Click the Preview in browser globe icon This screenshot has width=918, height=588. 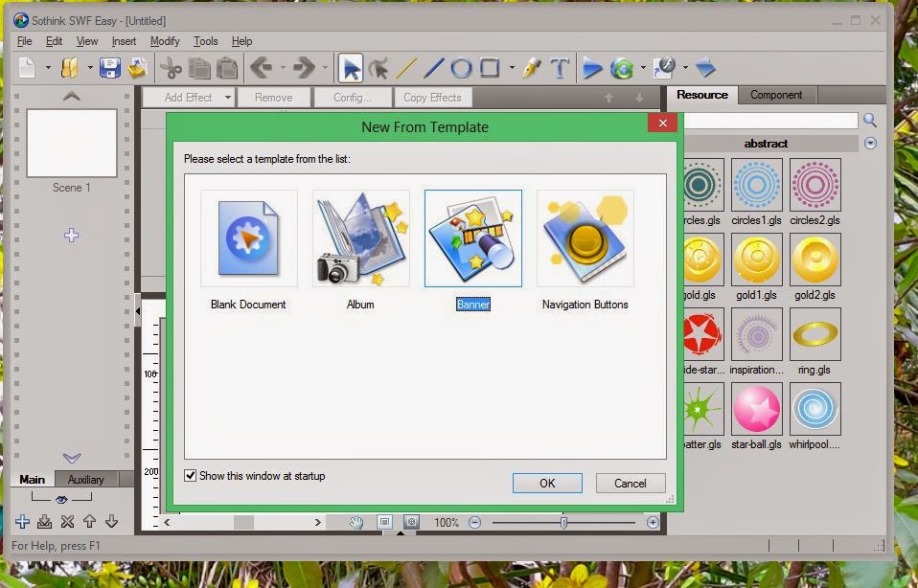[622, 68]
